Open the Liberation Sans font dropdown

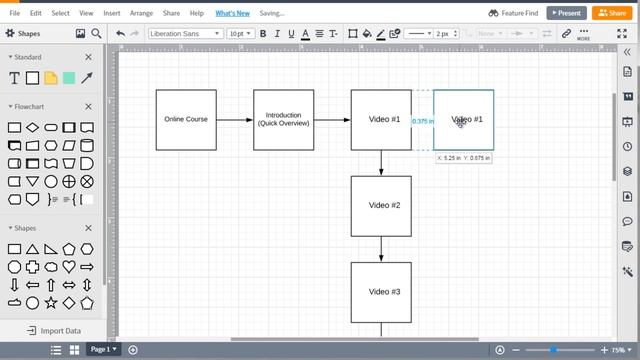pyautogui.click(x=186, y=33)
